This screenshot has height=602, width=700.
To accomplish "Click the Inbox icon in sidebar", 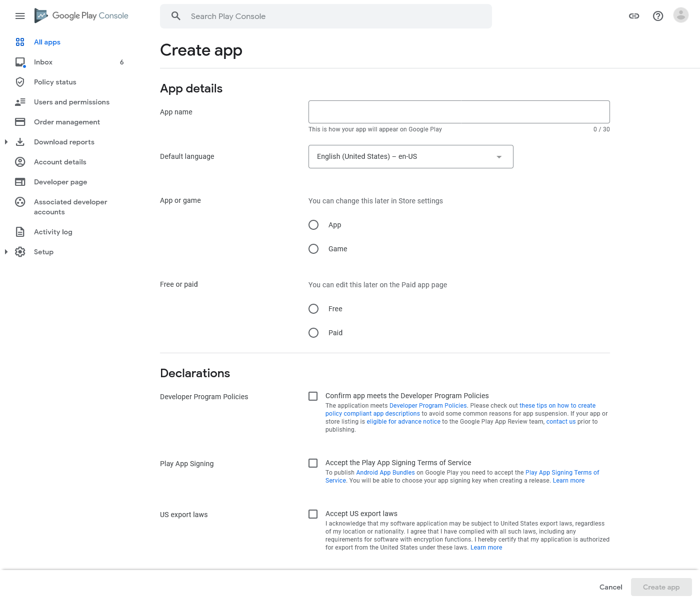I will tap(20, 62).
